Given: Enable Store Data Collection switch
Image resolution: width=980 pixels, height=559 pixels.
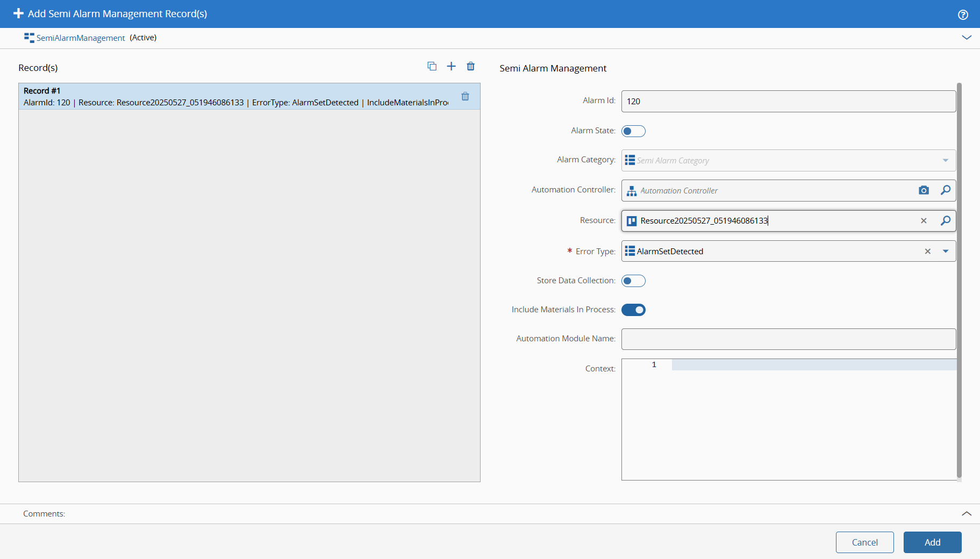Looking at the screenshot, I should pos(633,281).
